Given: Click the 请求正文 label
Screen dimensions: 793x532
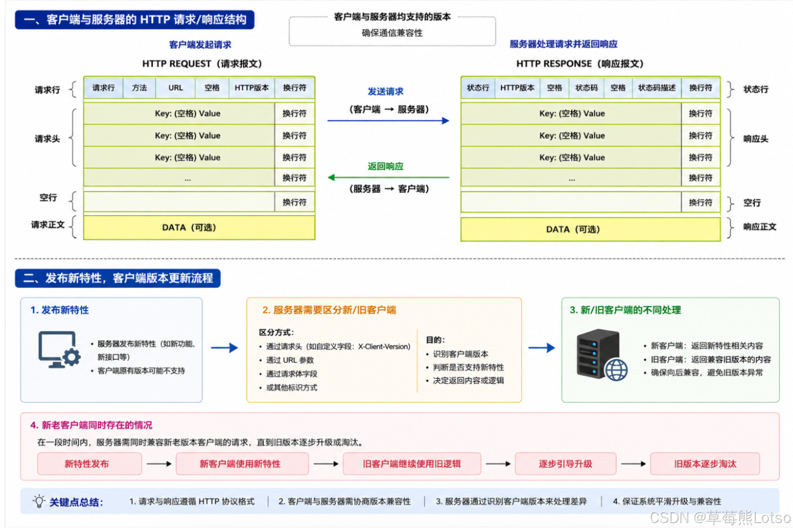Looking at the screenshot, I should pyautogui.click(x=48, y=225).
